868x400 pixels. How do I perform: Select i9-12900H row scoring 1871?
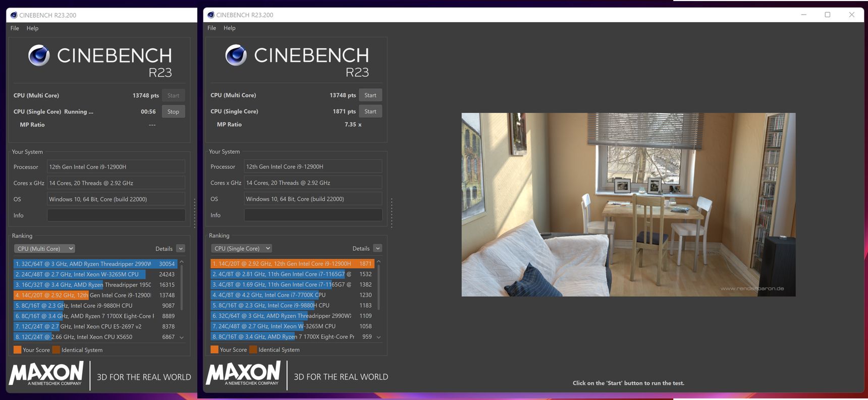pyautogui.click(x=292, y=263)
